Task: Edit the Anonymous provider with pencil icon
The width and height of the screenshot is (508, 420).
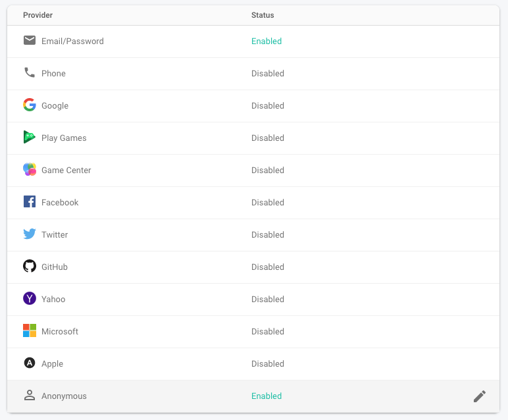Action: click(480, 396)
